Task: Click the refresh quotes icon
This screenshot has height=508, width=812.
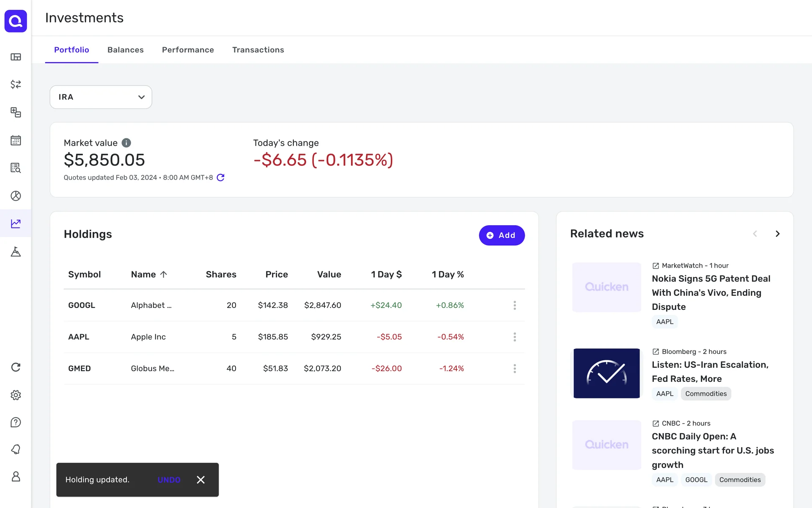Action: (x=220, y=177)
